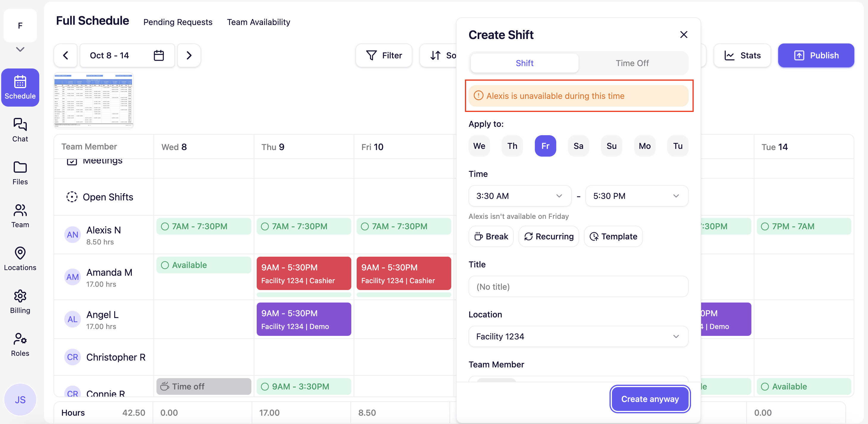
Task: Toggle Wednesday in Apply to days
Action: pyautogui.click(x=479, y=146)
